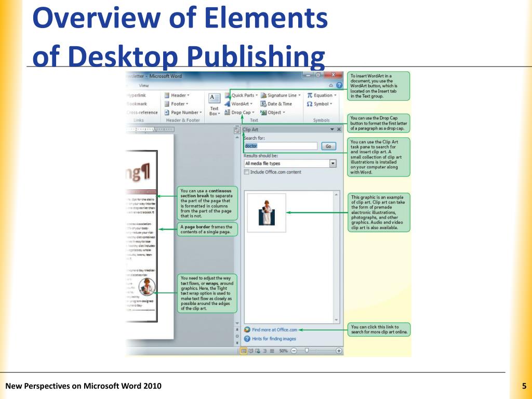
Task: Click the zoom slider handle
Action: pyautogui.click(x=307, y=351)
